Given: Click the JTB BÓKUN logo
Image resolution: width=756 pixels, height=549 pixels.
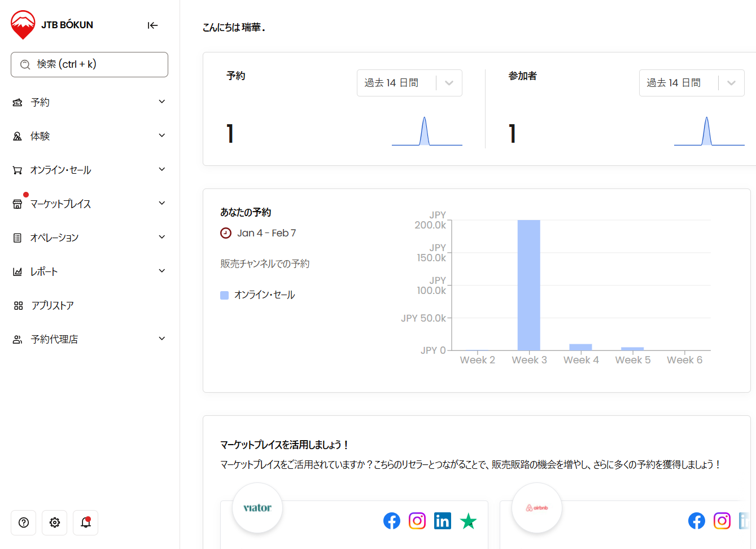Looking at the screenshot, I should (52, 25).
